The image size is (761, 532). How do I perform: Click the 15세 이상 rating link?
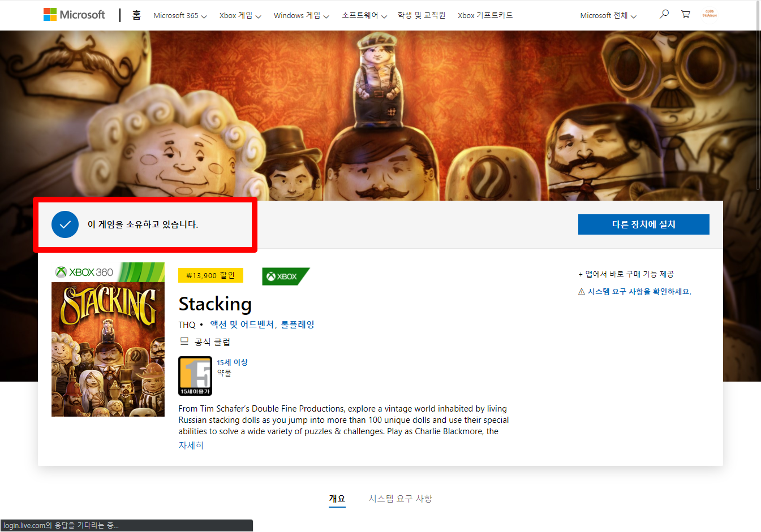coord(232,362)
